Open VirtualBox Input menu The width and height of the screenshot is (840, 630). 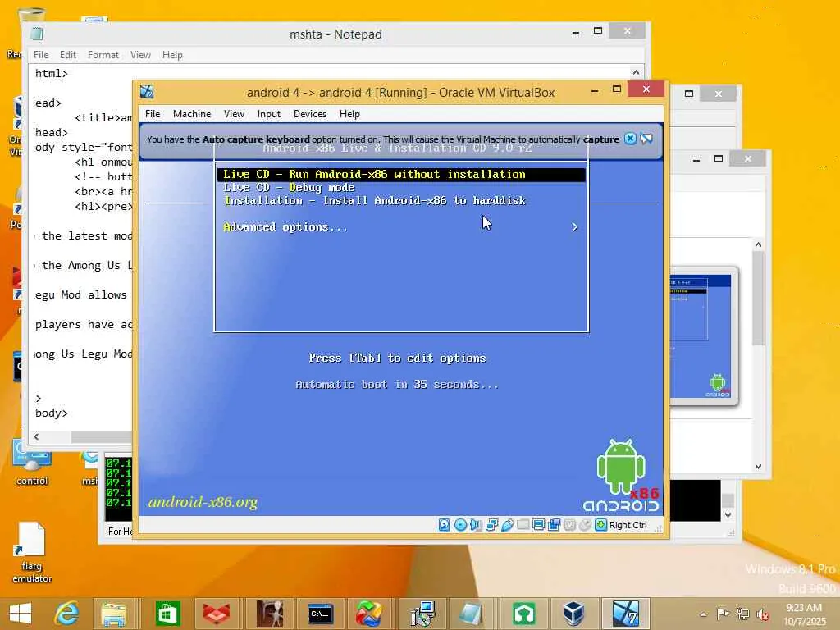(x=269, y=114)
